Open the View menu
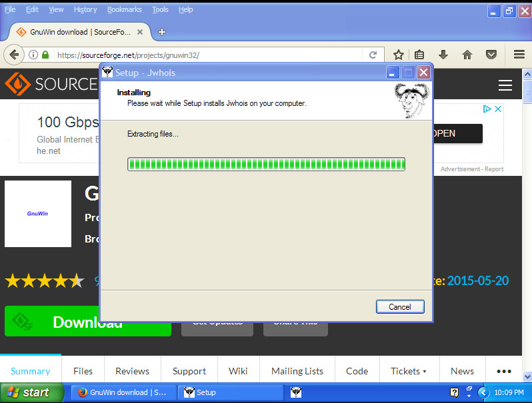 tap(56, 9)
